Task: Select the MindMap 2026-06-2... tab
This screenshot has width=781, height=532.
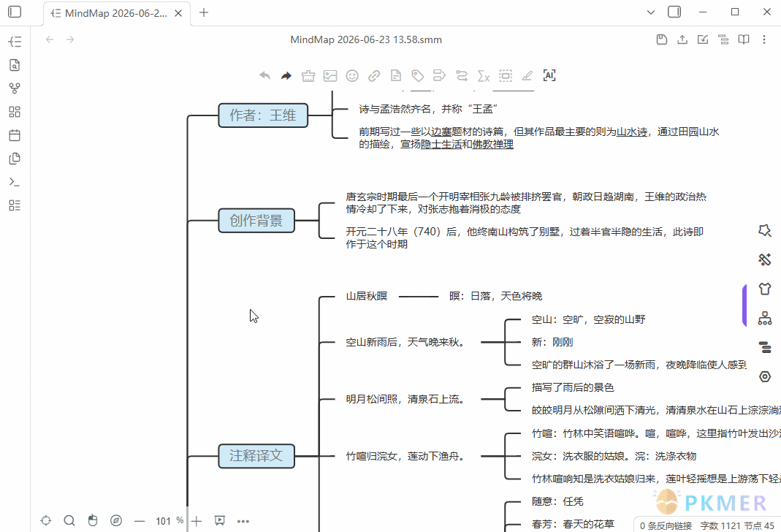Action: (117, 13)
